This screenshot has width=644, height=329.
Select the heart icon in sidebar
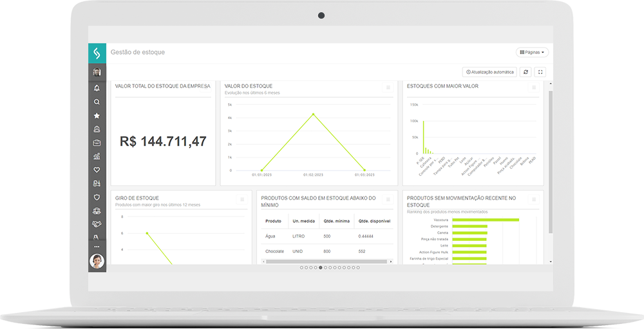click(x=97, y=170)
